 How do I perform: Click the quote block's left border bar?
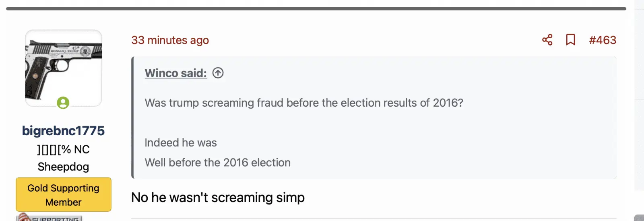(x=132, y=118)
